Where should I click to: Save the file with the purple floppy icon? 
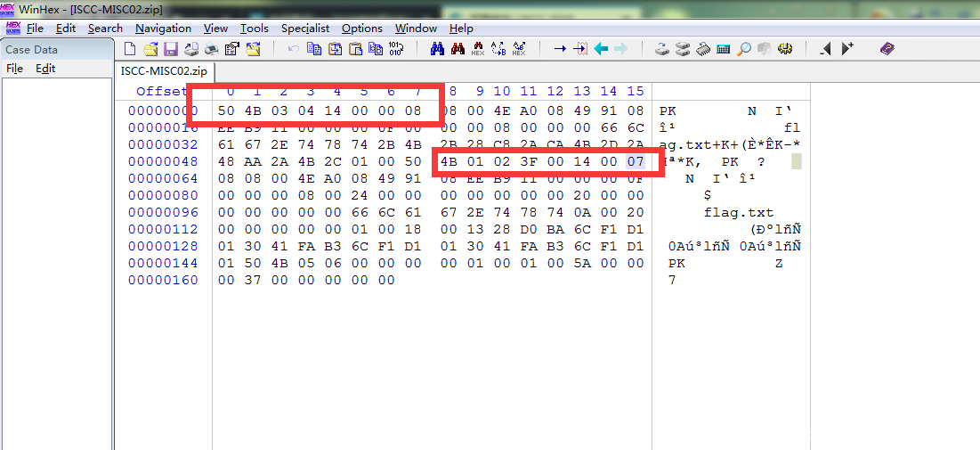click(x=171, y=49)
